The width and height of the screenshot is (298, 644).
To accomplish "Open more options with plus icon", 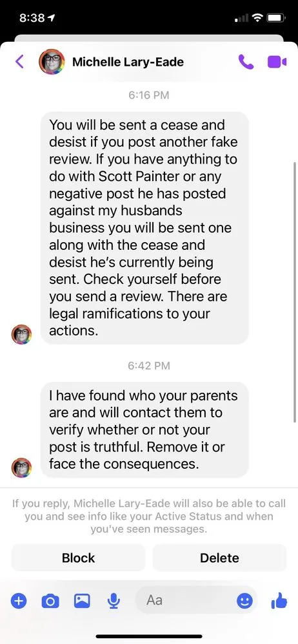I will [x=18, y=601].
